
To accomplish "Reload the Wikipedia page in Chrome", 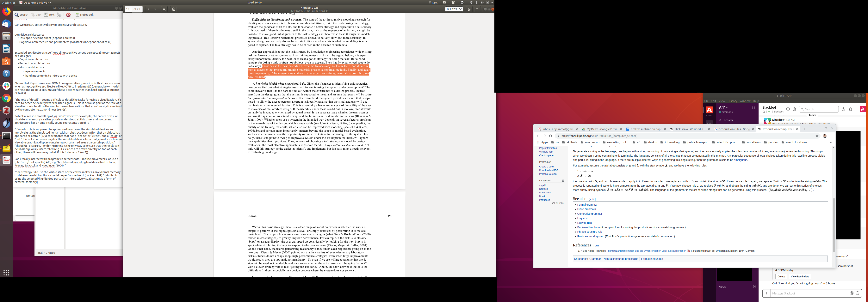I will [x=551, y=136].
